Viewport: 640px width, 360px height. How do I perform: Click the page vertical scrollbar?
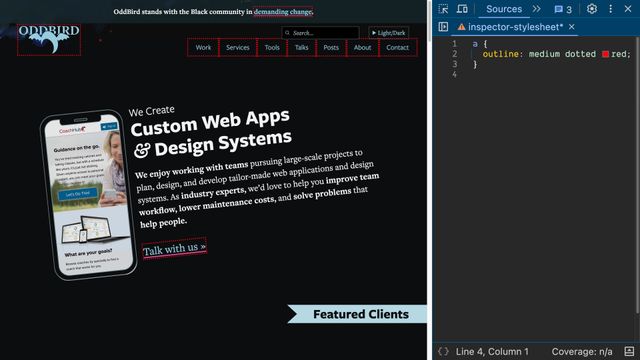pyautogui.click(x=429, y=20)
